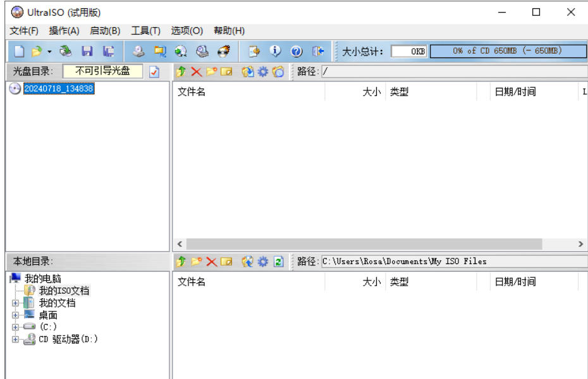The height and width of the screenshot is (379, 588).
Task: Click the right arrow of the horizontal scrollbar
Action: point(580,244)
